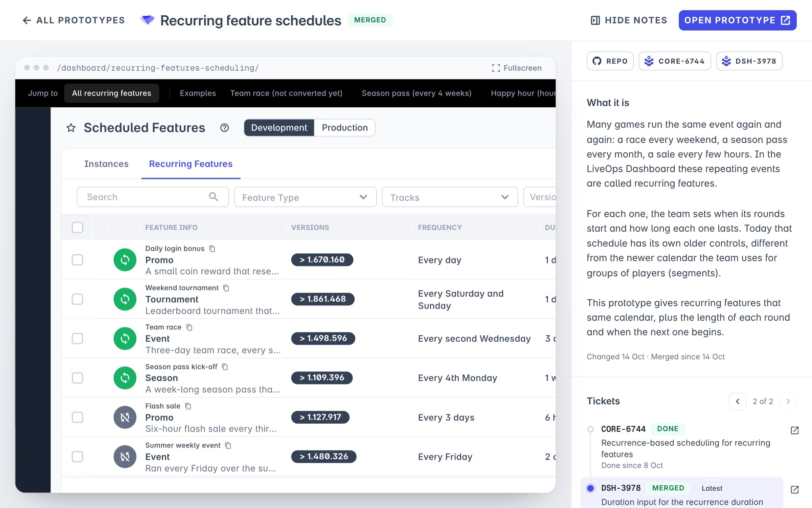Copy the Summer weekly event name

[x=228, y=445]
